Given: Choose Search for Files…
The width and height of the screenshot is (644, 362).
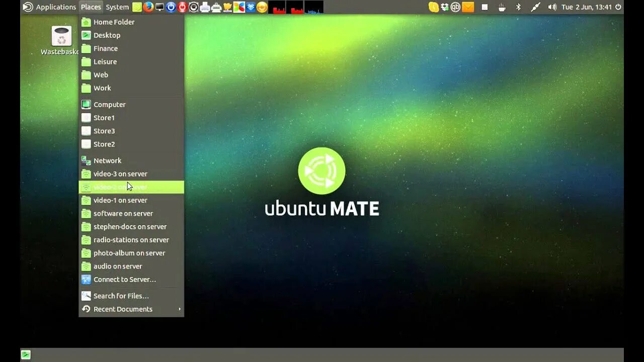Looking at the screenshot, I should pos(131,296).
